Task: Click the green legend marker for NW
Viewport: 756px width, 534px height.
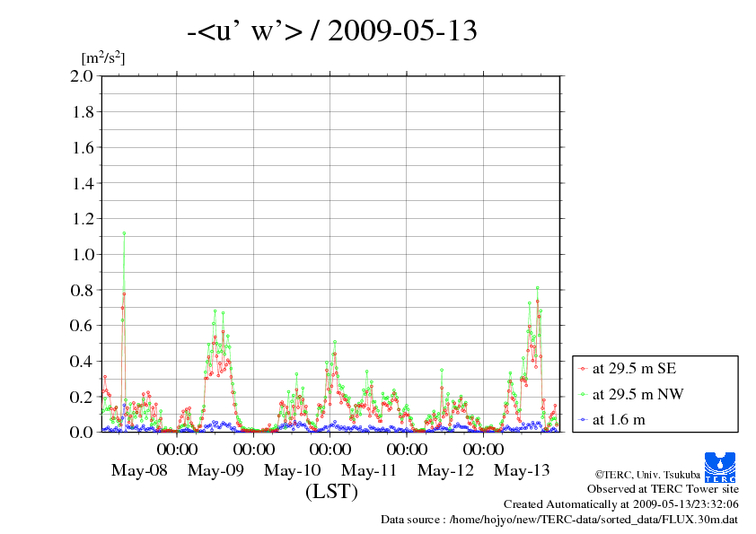Action: [x=583, y=395]
